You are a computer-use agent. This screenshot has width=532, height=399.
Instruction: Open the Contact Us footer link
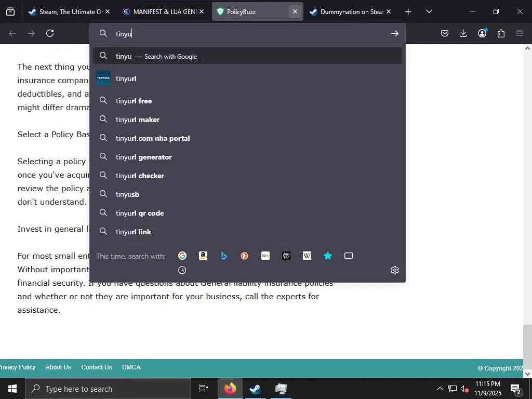96,367
